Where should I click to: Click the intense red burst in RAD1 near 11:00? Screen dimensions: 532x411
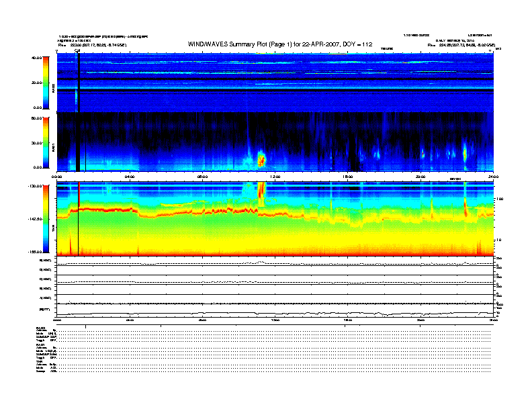pyautogui.click(x=261, y=159)
